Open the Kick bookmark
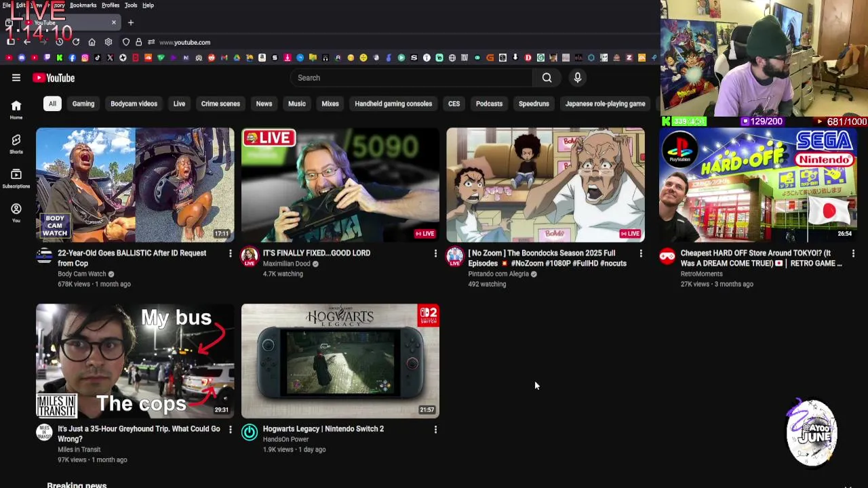Image resolution: width=868 pixels, height=488 pixels. (x=60, y=58)
